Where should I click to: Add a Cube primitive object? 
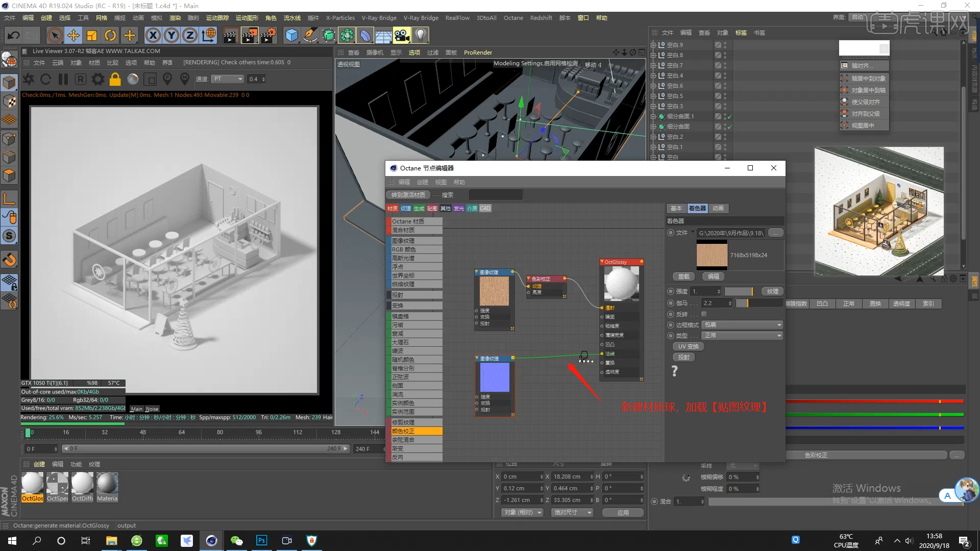tap(291, 35)
